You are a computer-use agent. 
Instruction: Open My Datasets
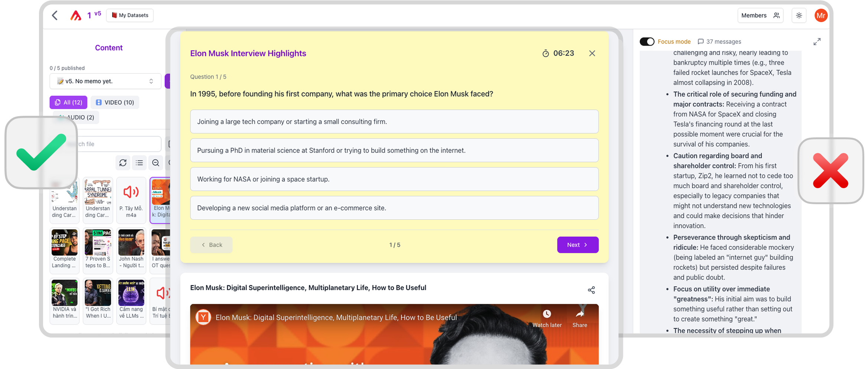tap(130, 15)
